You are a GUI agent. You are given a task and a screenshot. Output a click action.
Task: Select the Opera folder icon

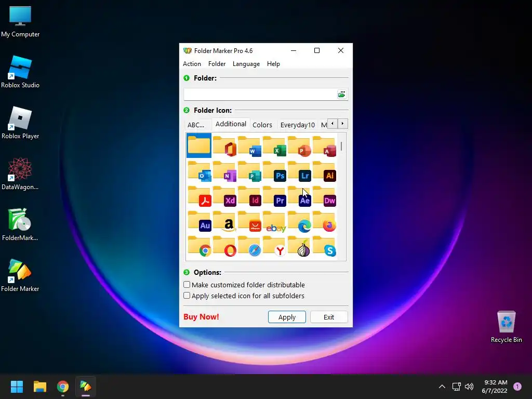(x=224, y=246)
